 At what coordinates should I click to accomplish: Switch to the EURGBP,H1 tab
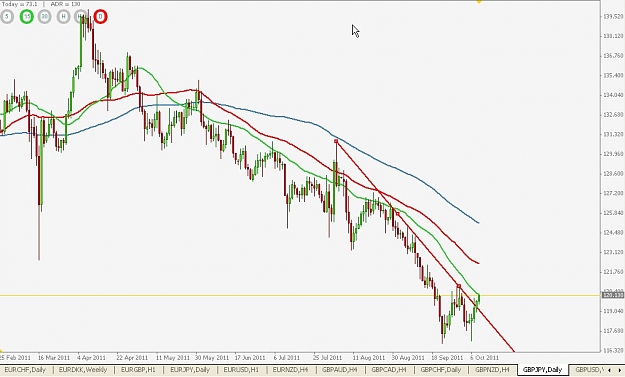tap(138, 370)
